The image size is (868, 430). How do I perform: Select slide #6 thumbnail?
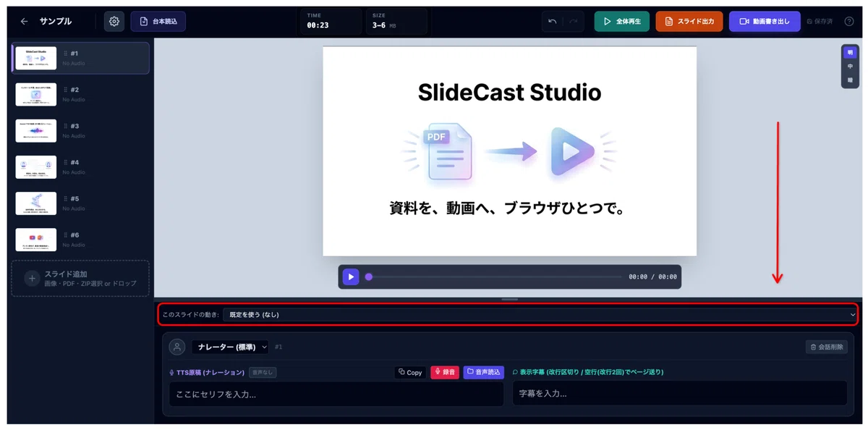pyautogui.click(x=36, y=240)
